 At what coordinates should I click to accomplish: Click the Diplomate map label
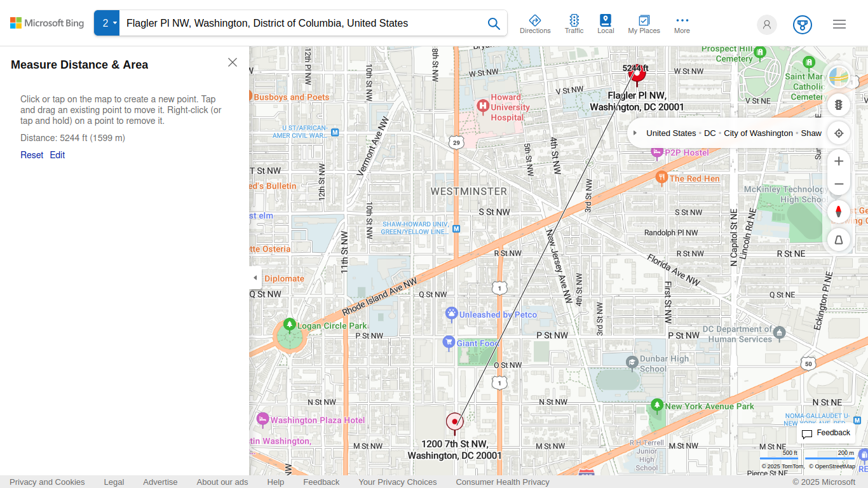pos(284,278)
